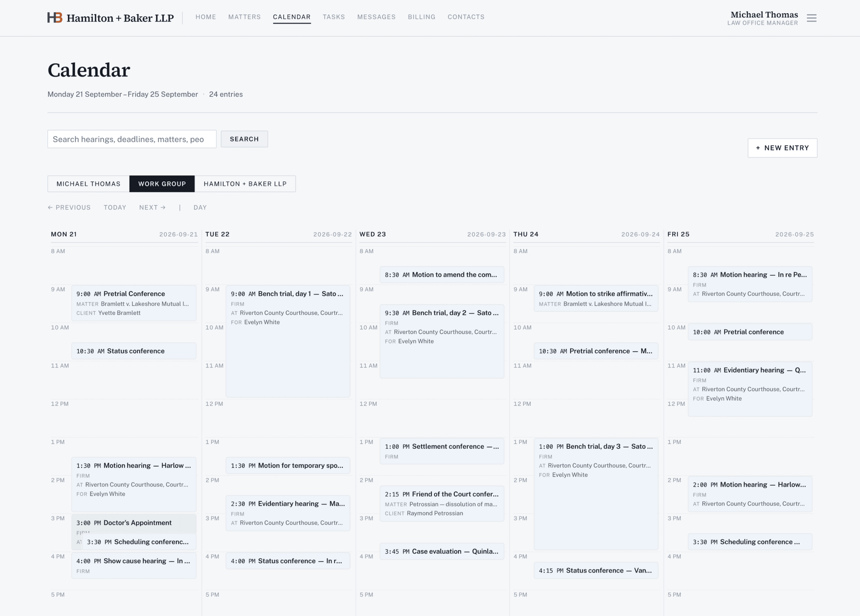Open the 4:00 PM Show cause hearing entry
The height and width of the screenshot is (616, 860).
click(134, 565)
